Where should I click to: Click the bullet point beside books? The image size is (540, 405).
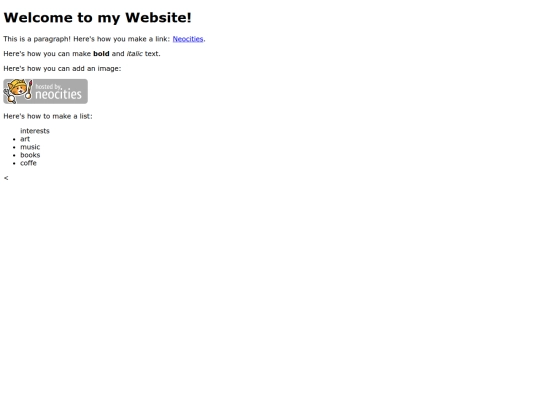pos(14,155)
